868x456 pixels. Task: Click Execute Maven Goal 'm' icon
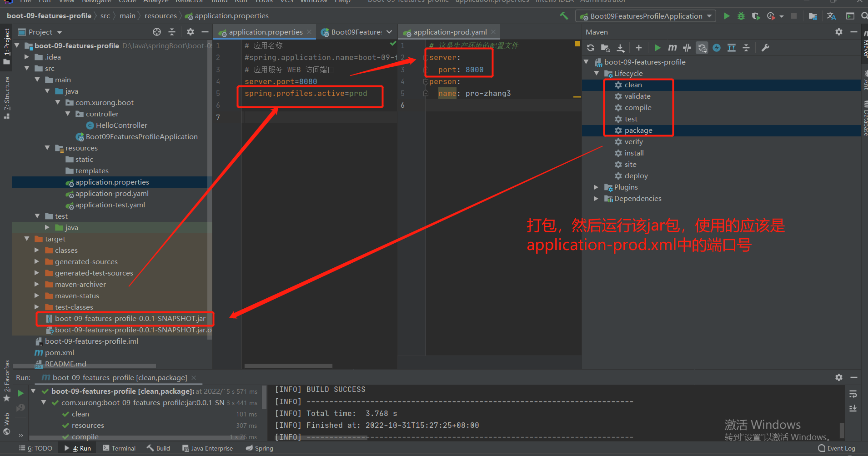pos(672,48)
